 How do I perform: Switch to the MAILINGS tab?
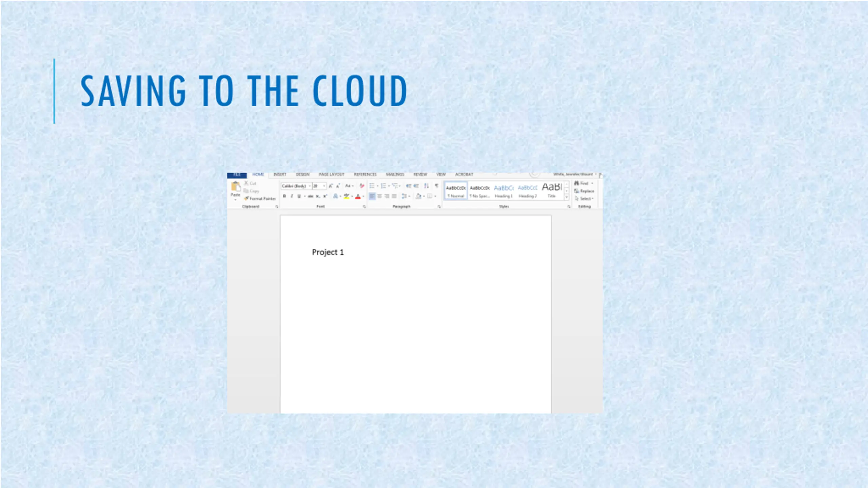(x=395, y=175)
